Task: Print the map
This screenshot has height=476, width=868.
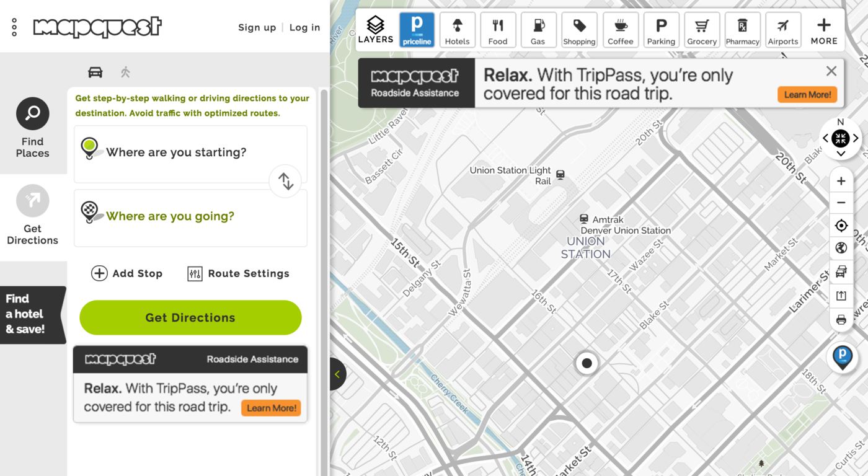Action: pyautogui.click(x=841, y=320)
